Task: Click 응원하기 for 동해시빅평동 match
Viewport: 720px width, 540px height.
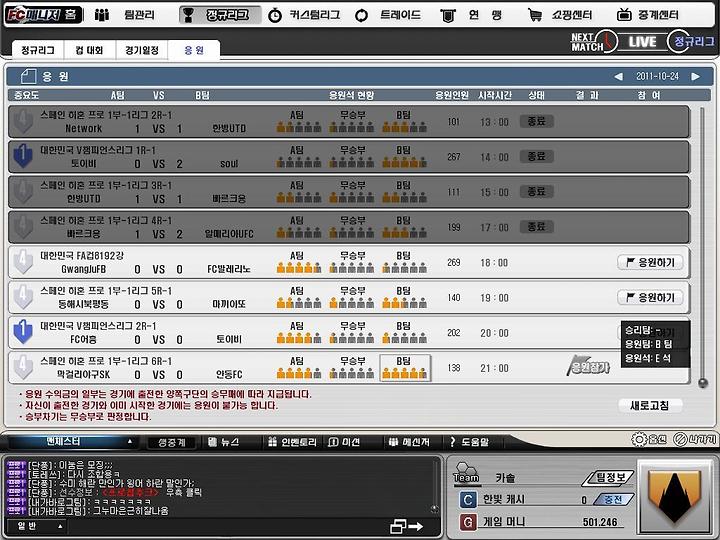Action: [x=650, y=298]
